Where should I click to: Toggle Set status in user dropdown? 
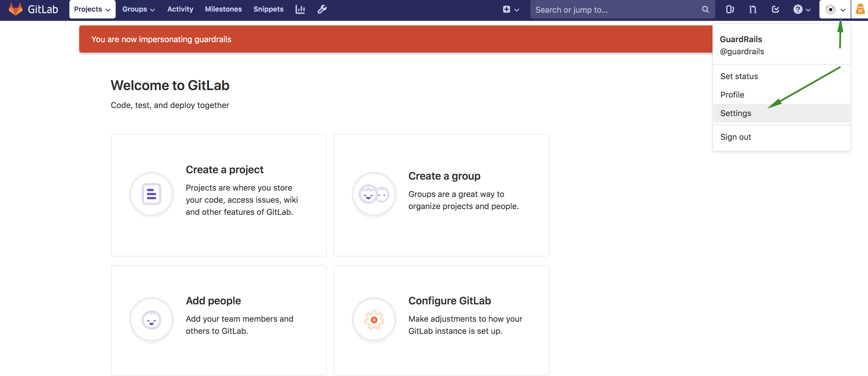738,76
